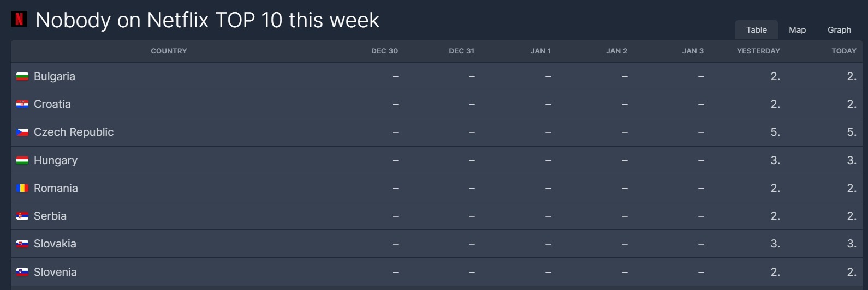Click the Bulgaria flag icon

coord(22,76)
